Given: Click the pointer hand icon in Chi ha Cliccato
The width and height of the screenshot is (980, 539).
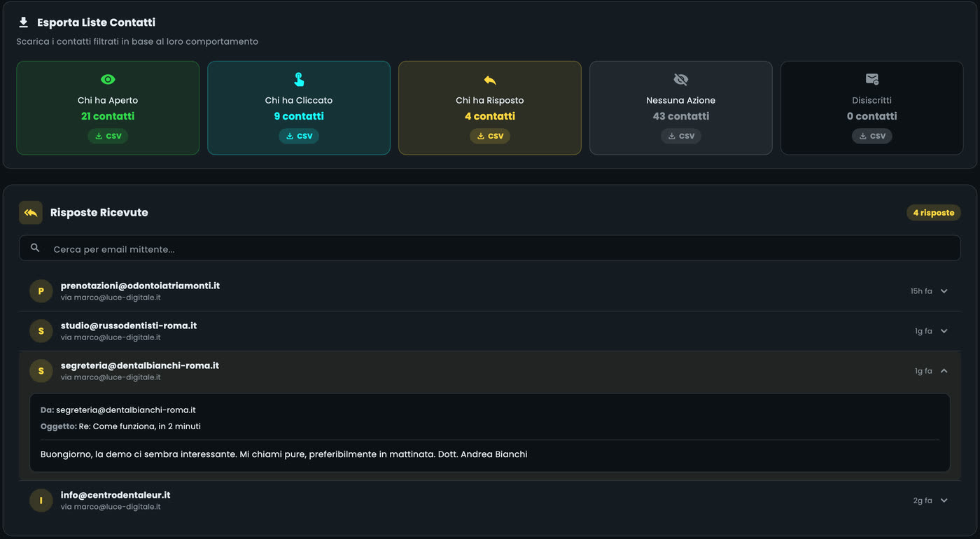Looking at the screenshot, I should pos(299,79).
